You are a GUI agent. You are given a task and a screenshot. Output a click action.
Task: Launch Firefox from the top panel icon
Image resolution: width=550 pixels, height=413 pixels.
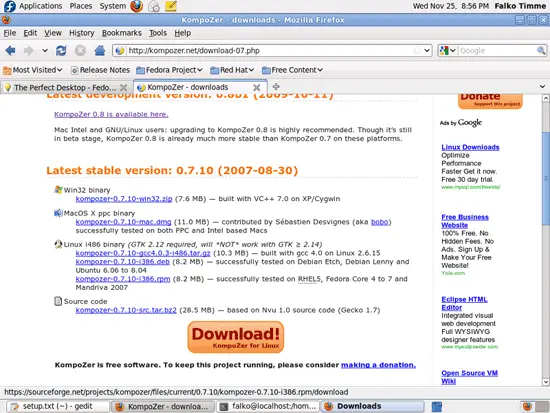[x=136, y=6]
